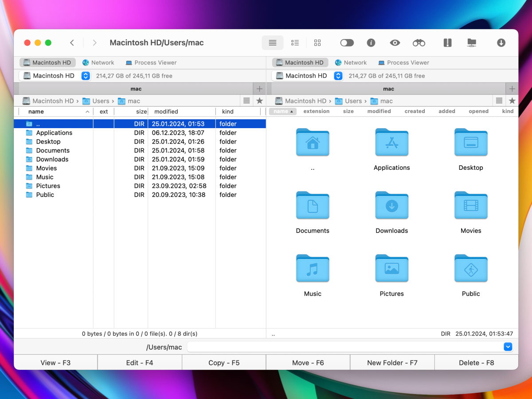This screenshot has width=532, height=399.
Task: Click the archive compress icon
Action: [x=447, y=43]
